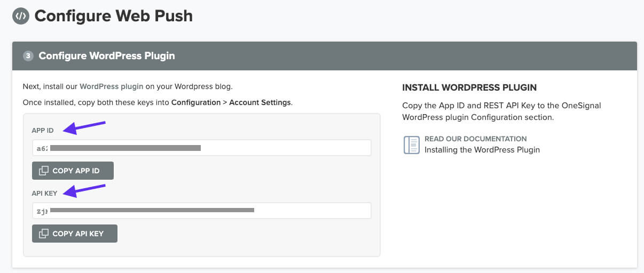
Task: Click the Configure Web Push page title
Action: tap(114, 16)
